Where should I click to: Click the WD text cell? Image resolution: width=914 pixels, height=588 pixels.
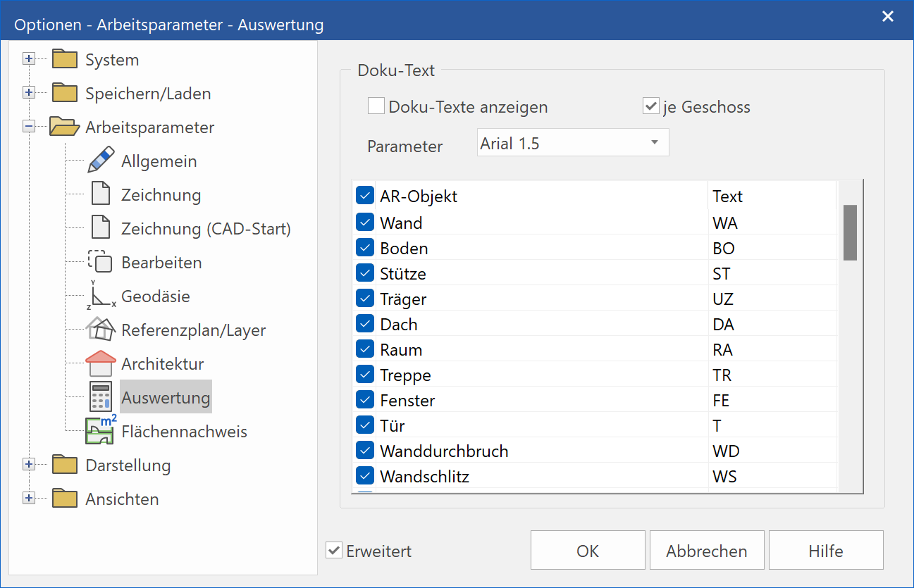tap(772, 451)
